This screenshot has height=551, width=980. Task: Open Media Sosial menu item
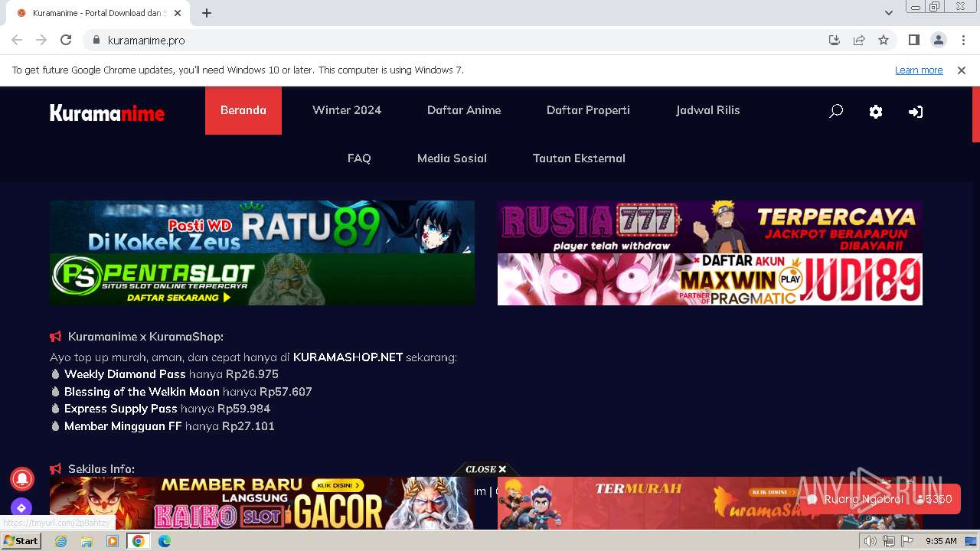(452, 158)
